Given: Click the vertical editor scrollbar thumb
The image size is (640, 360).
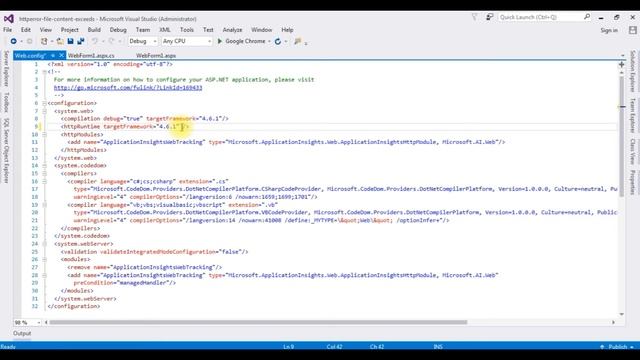Looking at the screenshot, I should 622,136.
